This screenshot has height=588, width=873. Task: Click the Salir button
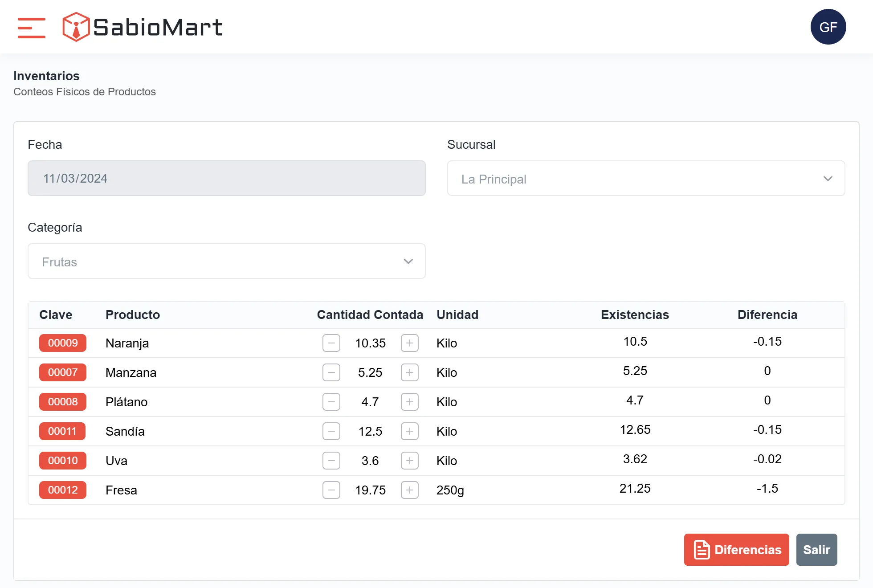tap(816, 550)
